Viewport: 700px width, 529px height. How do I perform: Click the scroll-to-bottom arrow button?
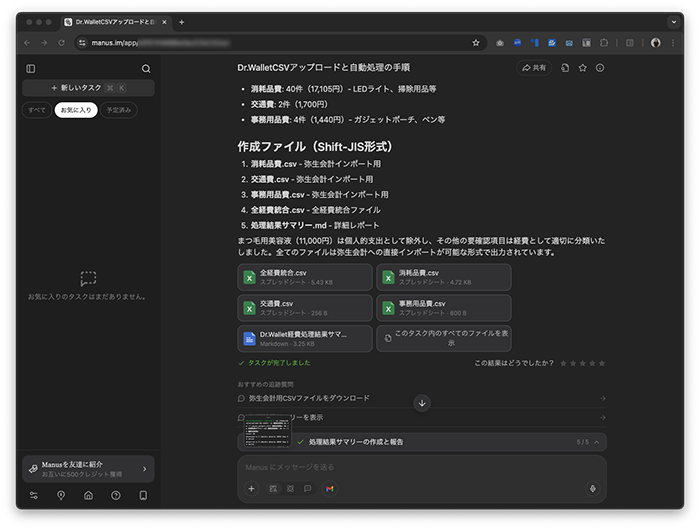(x=422, y=404)
